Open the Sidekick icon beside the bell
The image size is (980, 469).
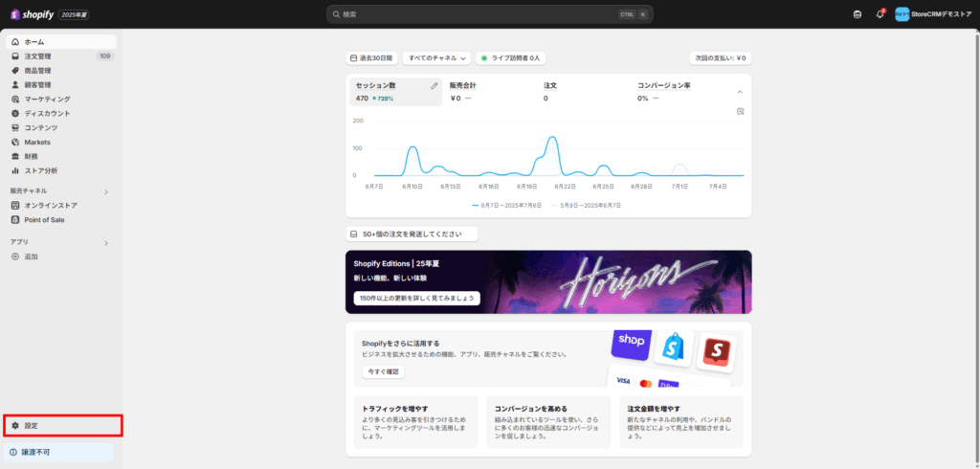(857, 14)
